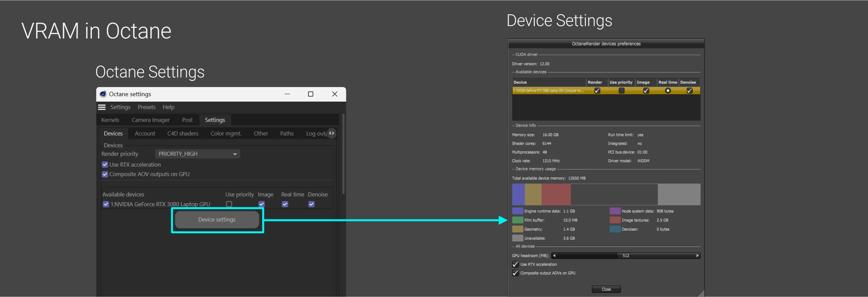Screen dimensions: 868x297
Task: Click the left arrow of GPU headroom slider
Action: point(554,256)
